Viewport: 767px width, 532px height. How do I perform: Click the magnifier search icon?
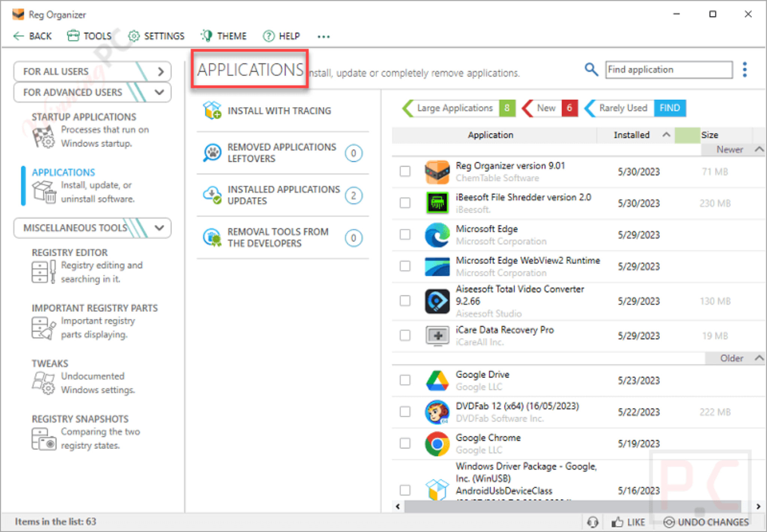click(591, 69)
